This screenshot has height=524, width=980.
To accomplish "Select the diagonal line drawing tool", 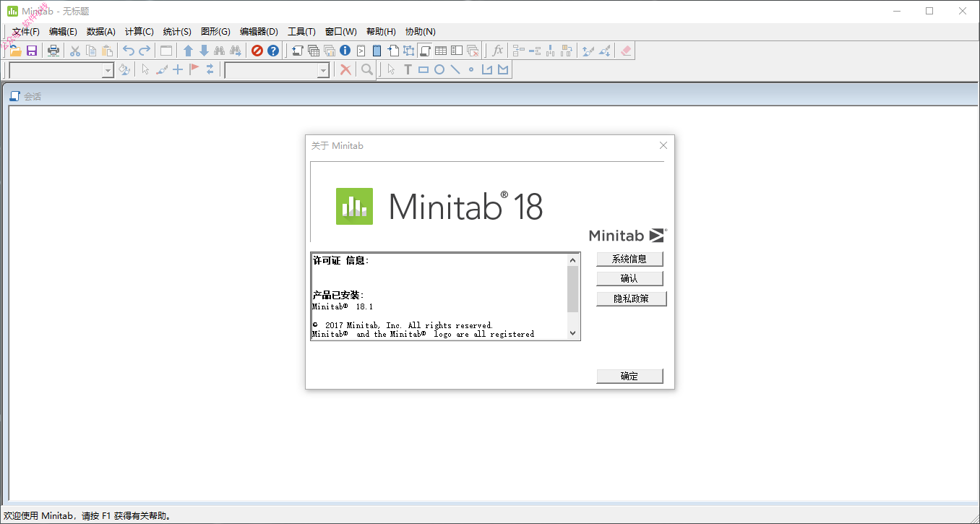I will coord(455,69).
